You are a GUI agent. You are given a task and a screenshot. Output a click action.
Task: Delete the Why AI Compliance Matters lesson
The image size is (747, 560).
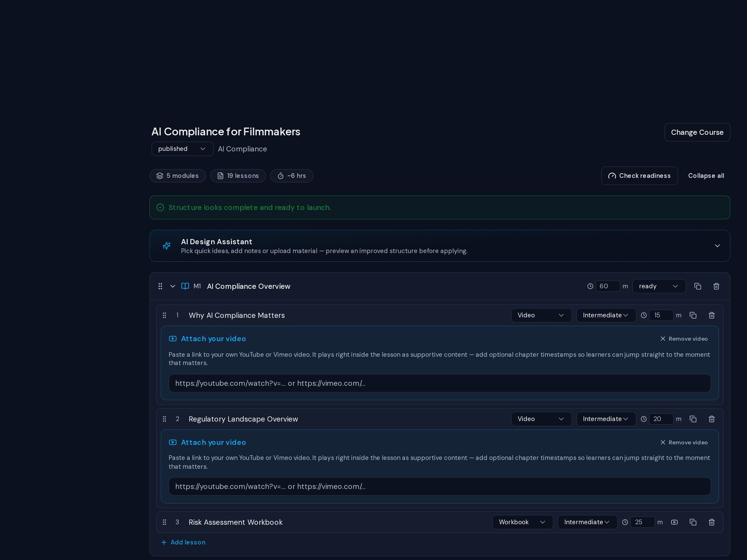pyautogui.click(x=712, y=315)
